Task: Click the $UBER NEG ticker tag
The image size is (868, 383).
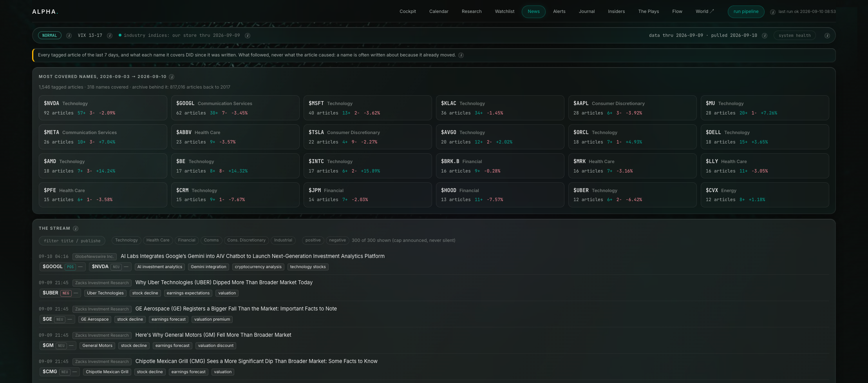Action: point(60,293)
